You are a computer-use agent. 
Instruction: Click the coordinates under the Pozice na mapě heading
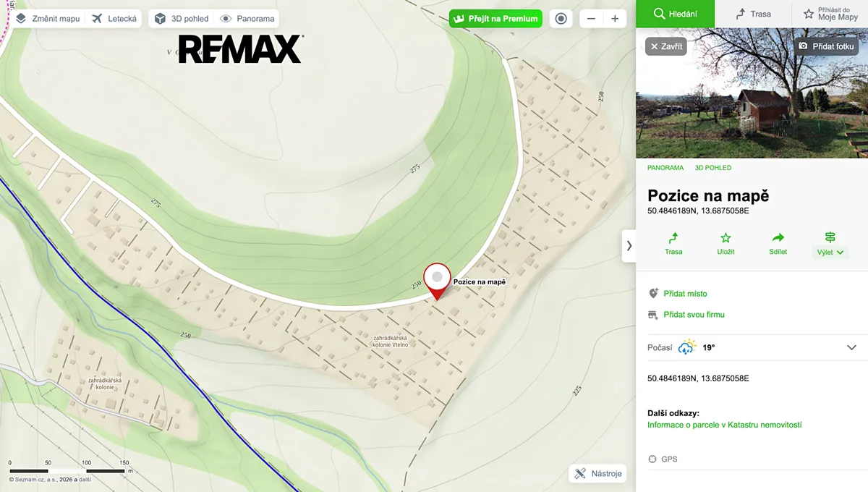698,211
